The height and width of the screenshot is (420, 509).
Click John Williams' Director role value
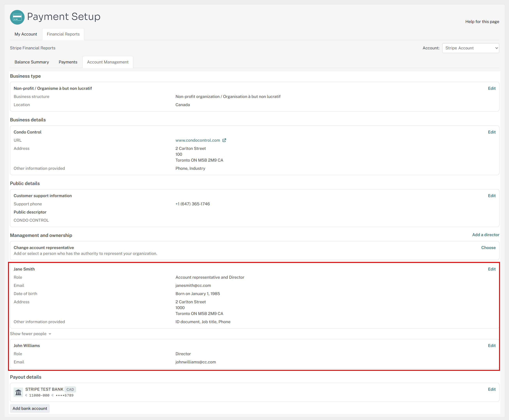pos(183,354)
